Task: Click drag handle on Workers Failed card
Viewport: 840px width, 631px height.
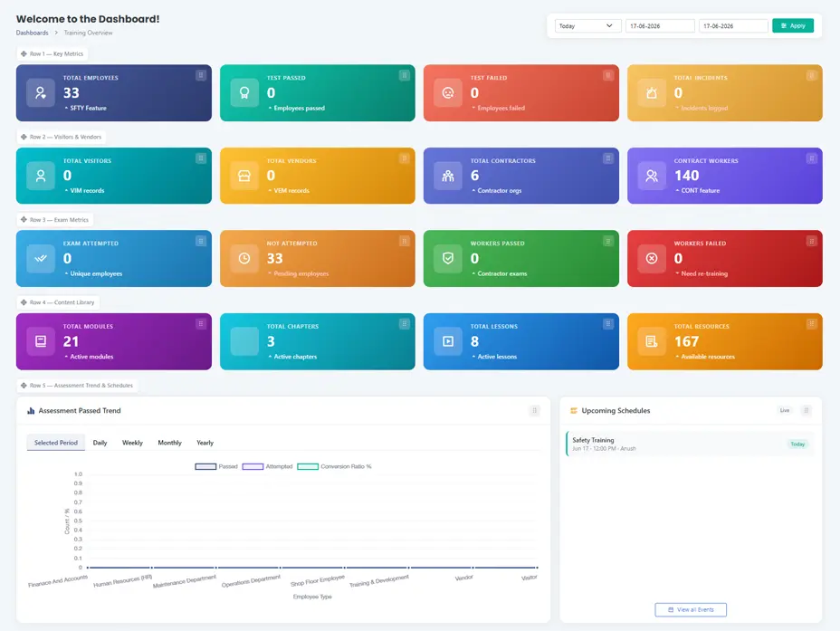Action: click(812, 242)
